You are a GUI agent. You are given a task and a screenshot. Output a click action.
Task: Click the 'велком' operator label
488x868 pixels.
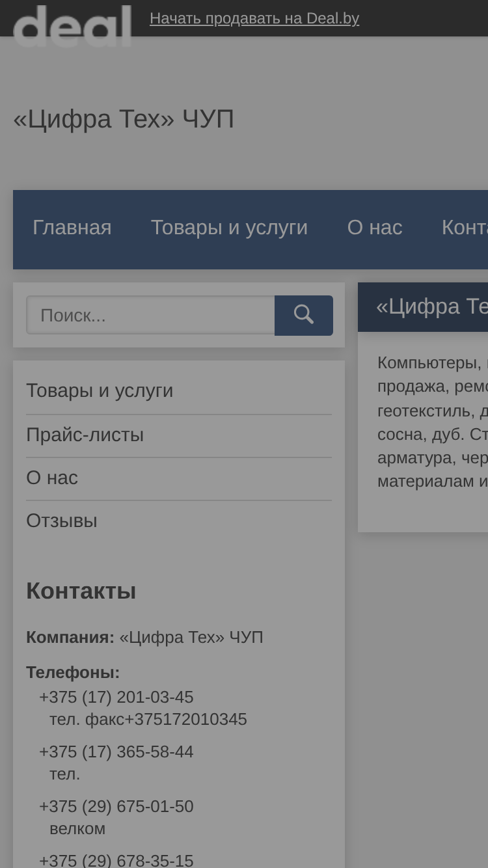pos(77,828)
